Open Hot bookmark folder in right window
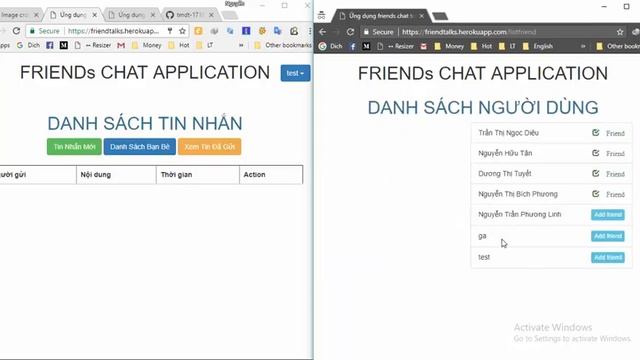The image size is (640, 360). [x=481, y=46]
